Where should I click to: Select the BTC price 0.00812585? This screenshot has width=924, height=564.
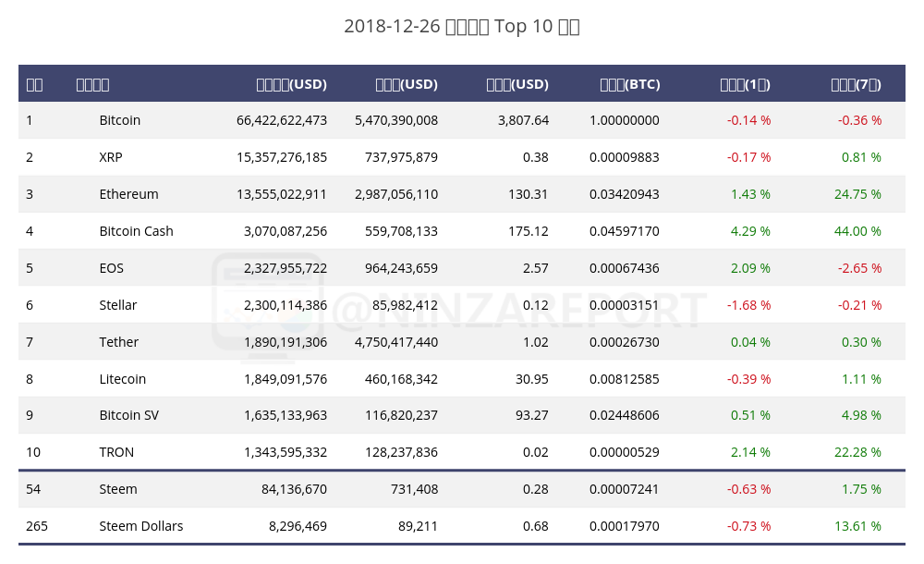[x=624, y=379]
